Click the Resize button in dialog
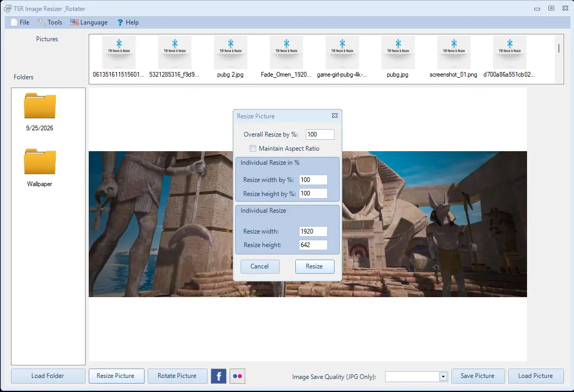The height and width of the screenshot is (392, 574). click(315, 266)
